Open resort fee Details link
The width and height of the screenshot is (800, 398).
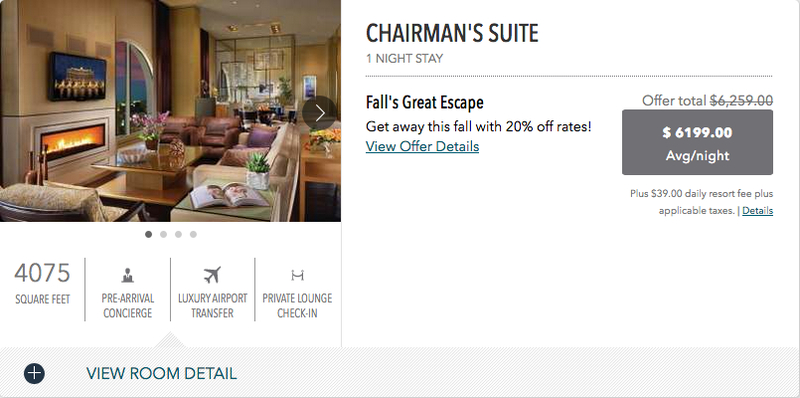pos(758,211)
